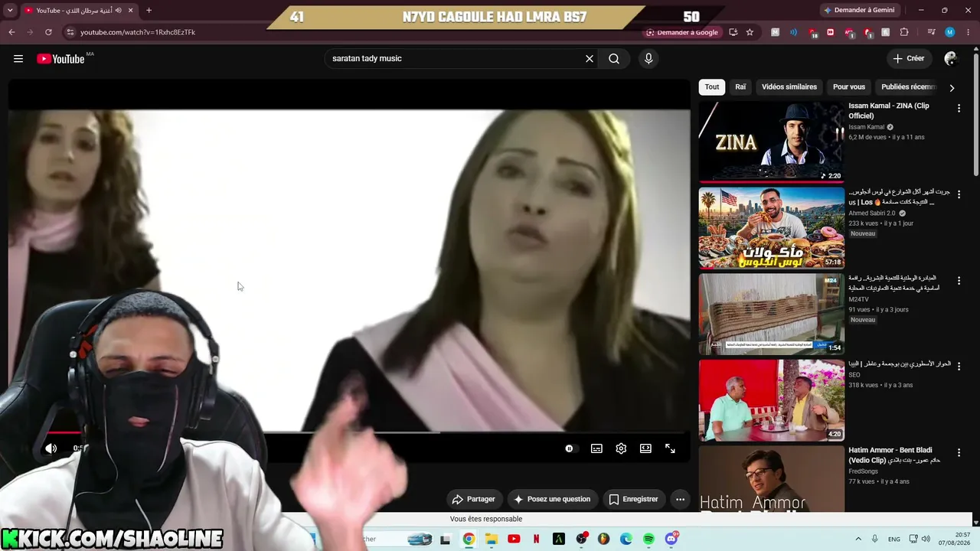Click Demander à Google in the address bar
Viewport: 980px width, 551px height.
pyautogui.click(x=682, y=32)
